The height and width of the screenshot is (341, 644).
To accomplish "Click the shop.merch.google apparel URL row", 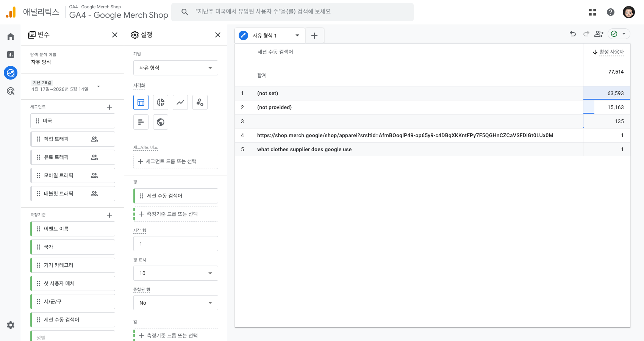I will pyautogui.click(x=432, y=135).
